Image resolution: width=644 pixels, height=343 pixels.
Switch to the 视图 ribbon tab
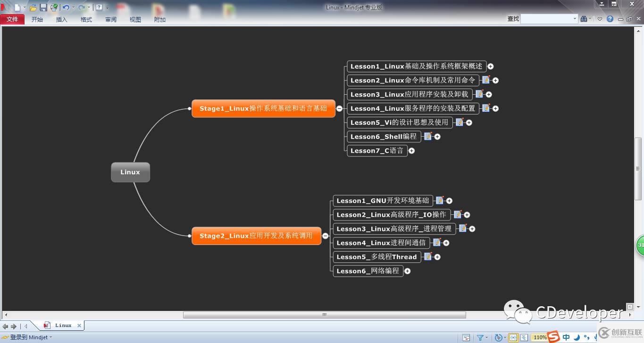tap(135, 19)
